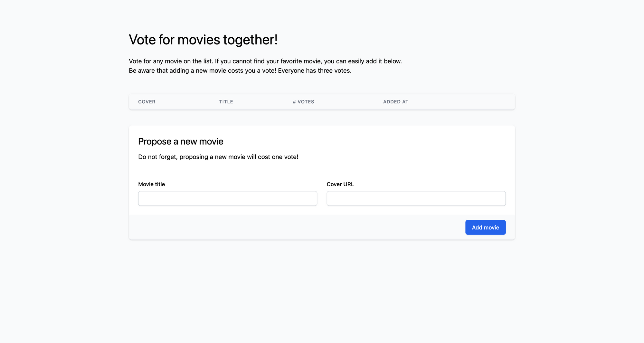
Task: Click the Cover URL field label
Action: click(x=340, y=184)
